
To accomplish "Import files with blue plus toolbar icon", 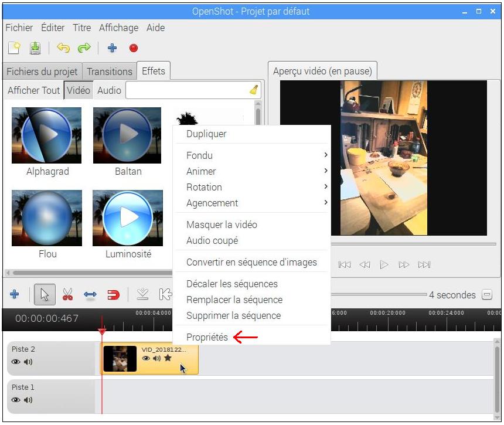I will 112,48.
